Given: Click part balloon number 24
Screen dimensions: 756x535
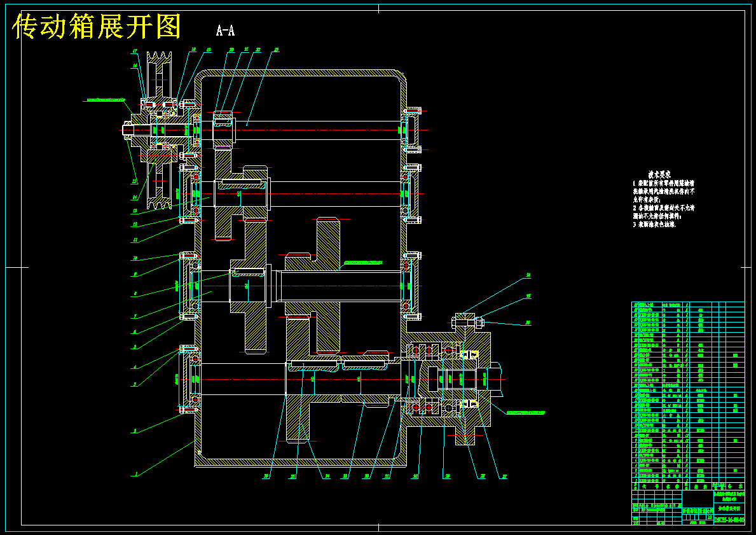Looking at the screenshot, I should [528, 275].
